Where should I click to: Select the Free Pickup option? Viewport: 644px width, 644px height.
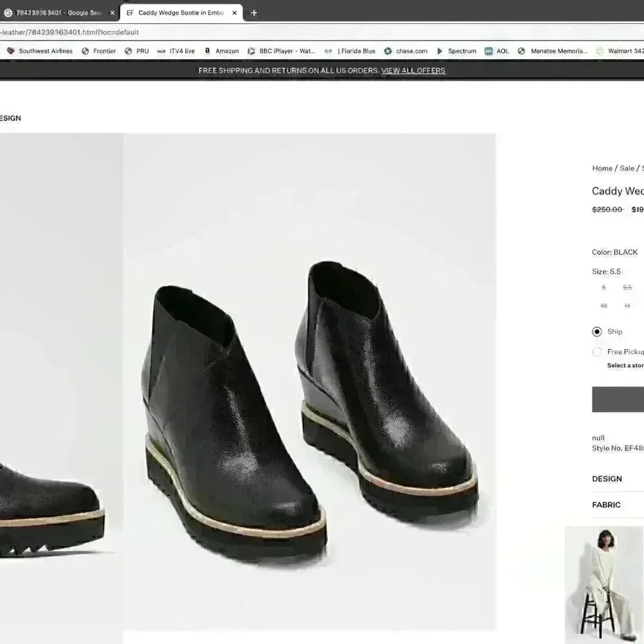[x=597, y=352]
